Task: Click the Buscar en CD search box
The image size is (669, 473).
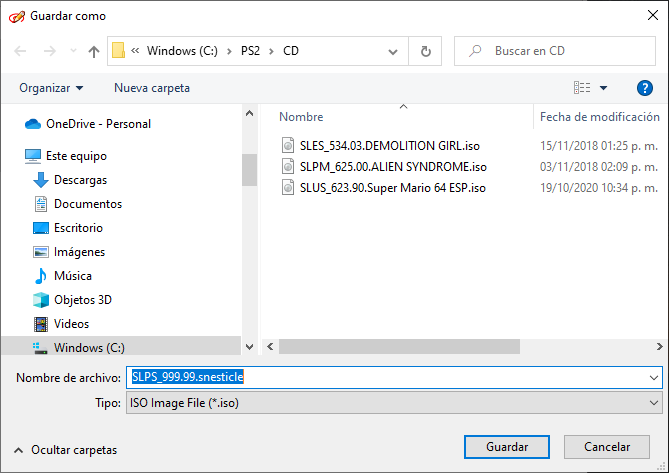Action: pos(555,51)
